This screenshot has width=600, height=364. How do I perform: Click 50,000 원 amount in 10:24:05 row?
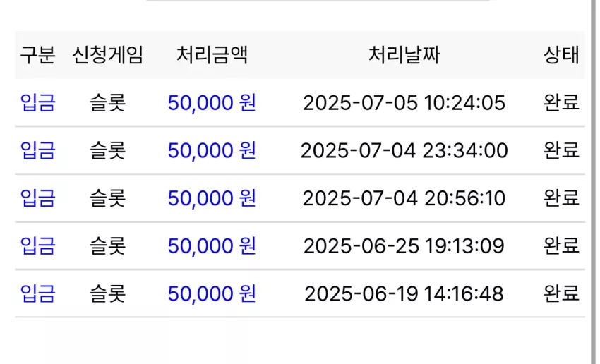click(x=212, y=102)
